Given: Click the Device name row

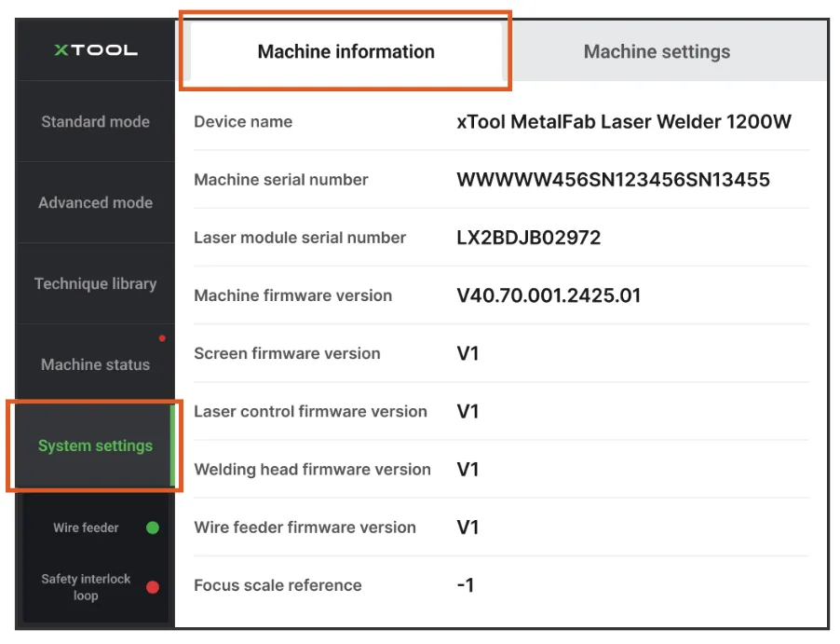Looking at the screenshot, I should pos(501,122).
